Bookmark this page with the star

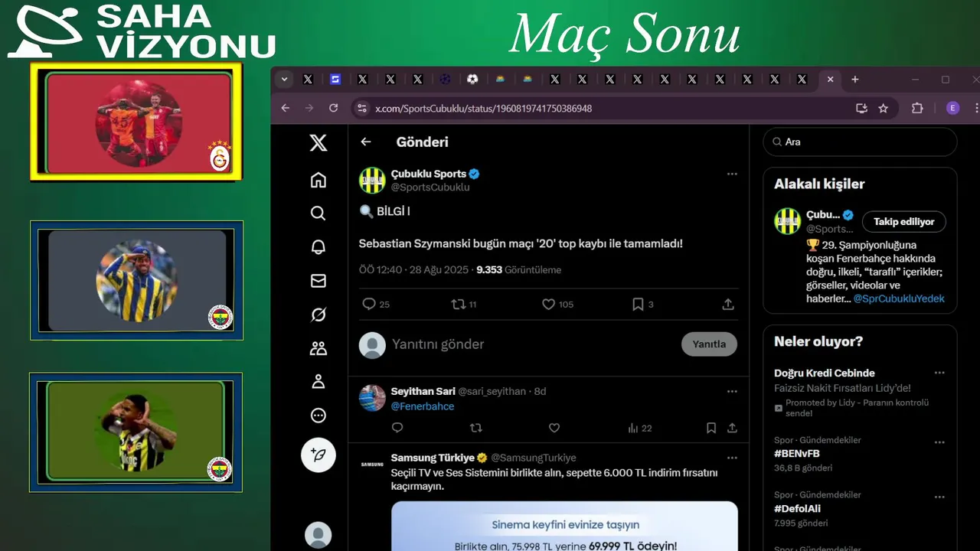pos(883,109)
